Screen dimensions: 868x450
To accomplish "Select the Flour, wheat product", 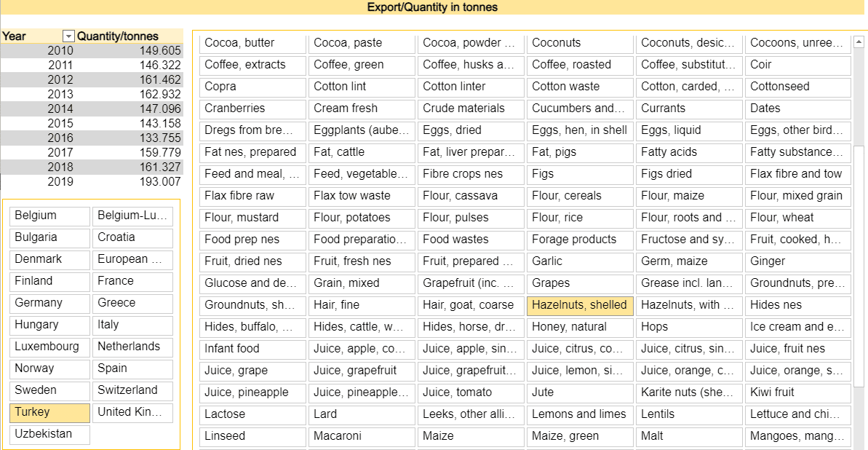I will point(797,218).
